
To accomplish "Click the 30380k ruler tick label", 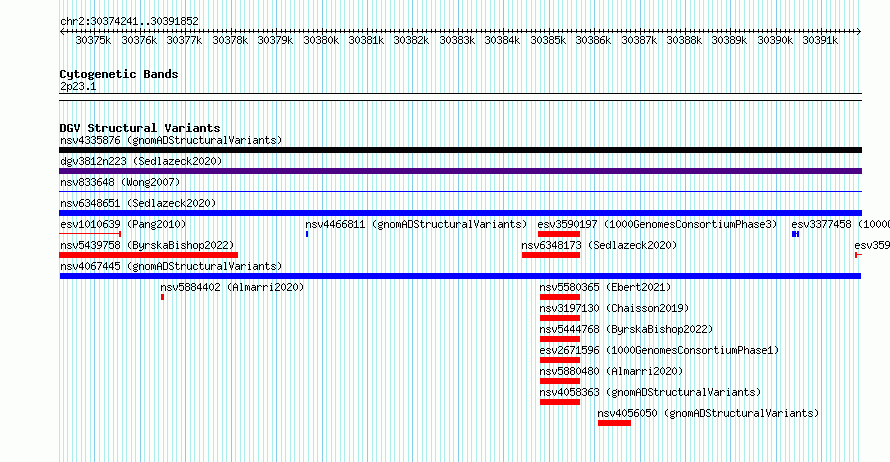I will pyautogui.click(x=321, y=40).
